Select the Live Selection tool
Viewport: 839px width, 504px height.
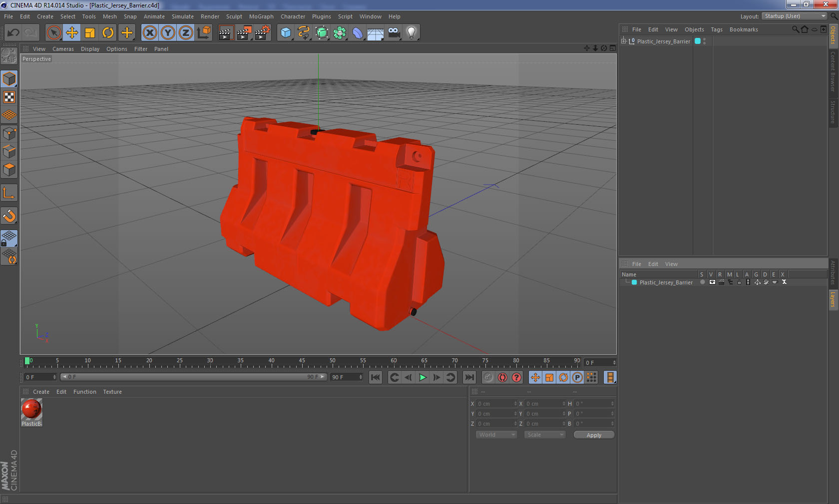tap(53, 33)
